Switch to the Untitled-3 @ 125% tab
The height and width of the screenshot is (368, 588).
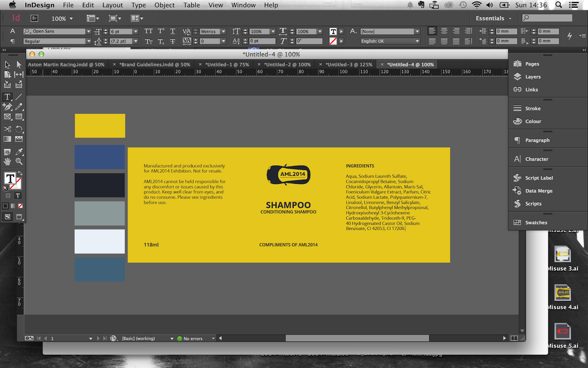[x=349, y=64]
